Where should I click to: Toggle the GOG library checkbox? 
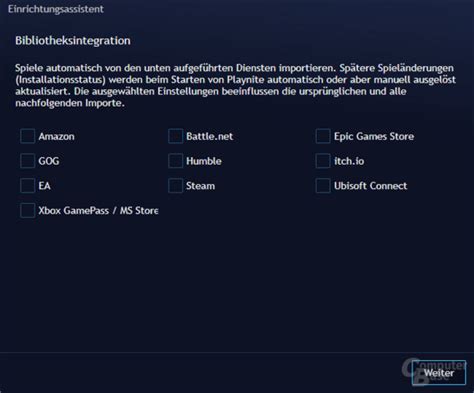(x=27, y=161)
